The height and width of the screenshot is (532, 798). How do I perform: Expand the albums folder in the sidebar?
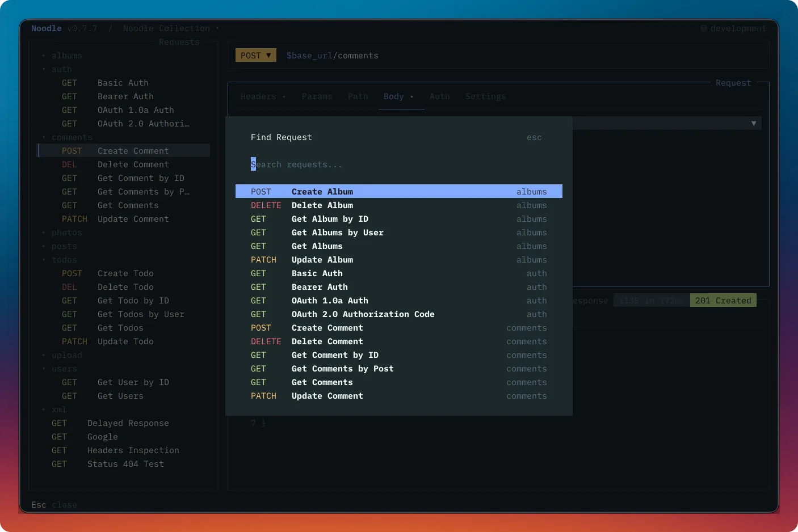point(62,56)
